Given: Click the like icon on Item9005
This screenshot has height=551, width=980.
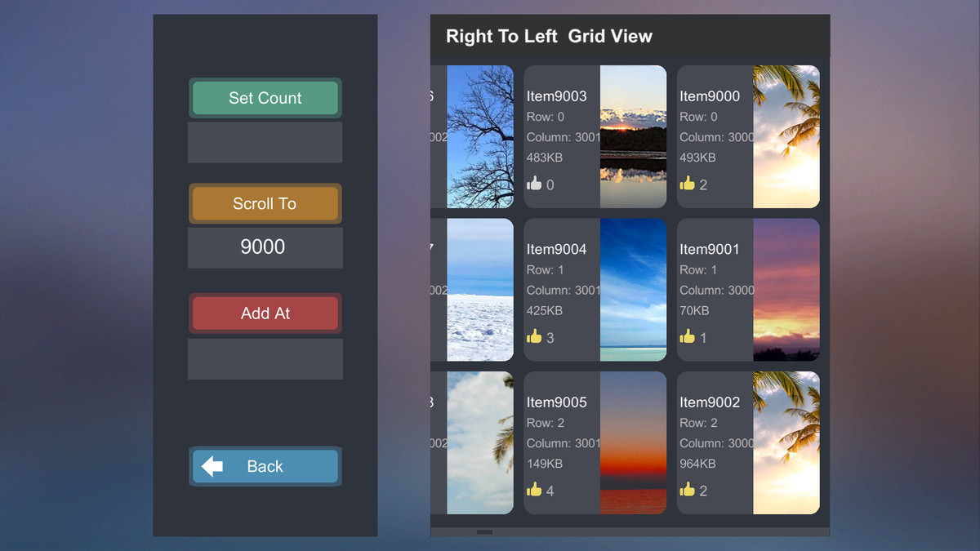Looking at the screenshot, I should pos(535,490).
